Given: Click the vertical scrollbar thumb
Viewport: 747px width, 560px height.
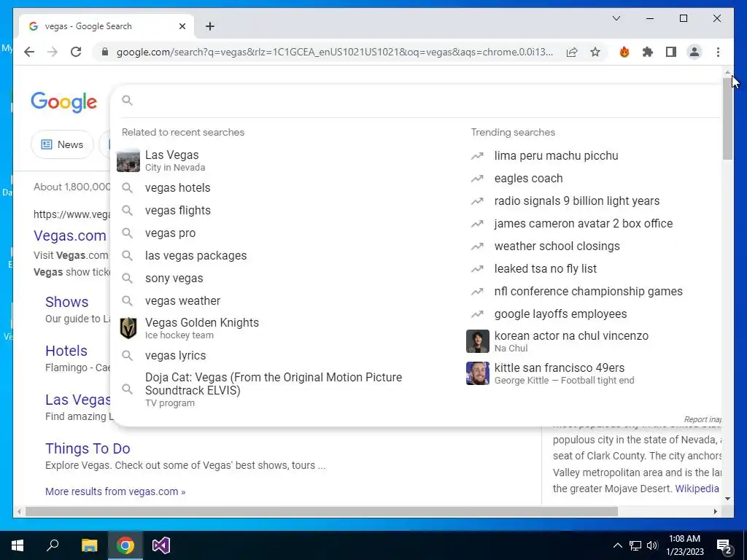Looking at the screenshot, I should coord(727,118).
